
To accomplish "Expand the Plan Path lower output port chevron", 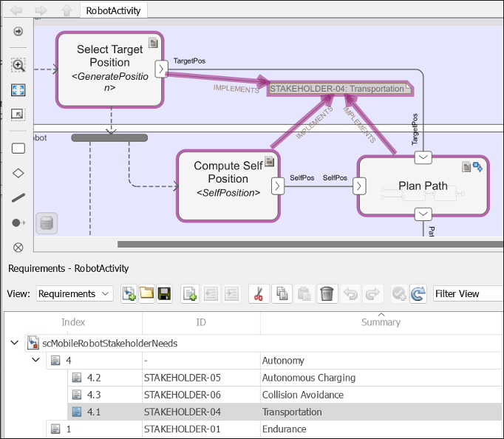I will [423, 214].
